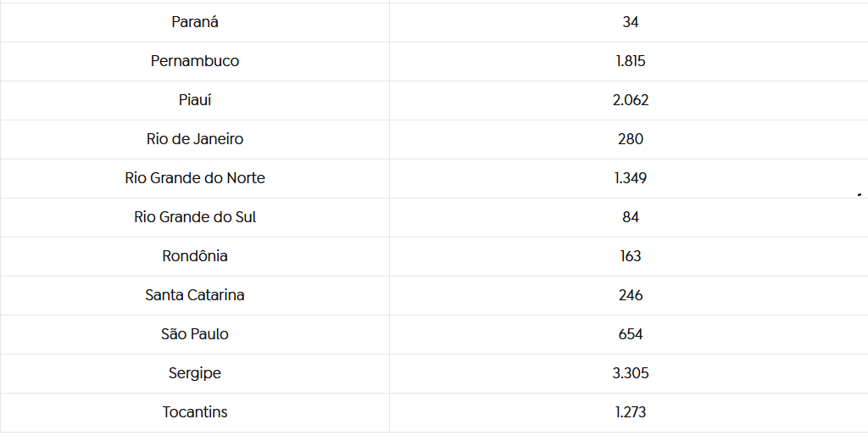Select the Pernambuco row label
Viewport: 868px width, 436px height.
195,61
